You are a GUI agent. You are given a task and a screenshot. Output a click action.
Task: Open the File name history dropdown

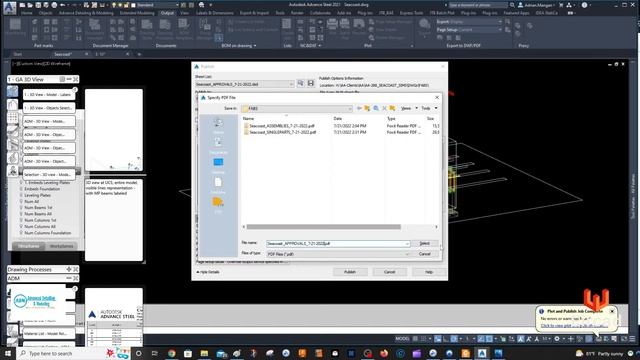(407, 244)
